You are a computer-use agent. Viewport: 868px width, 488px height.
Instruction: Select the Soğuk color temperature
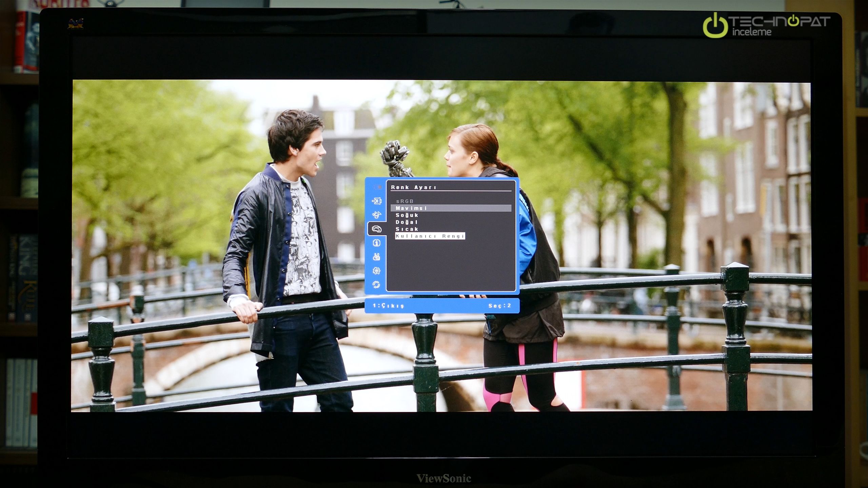[407, 215]
